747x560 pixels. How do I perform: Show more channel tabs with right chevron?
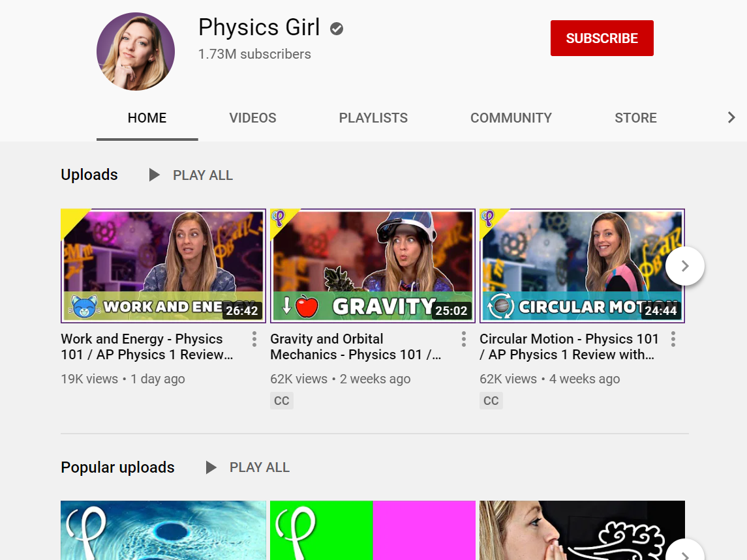click(x=731, y=117)
